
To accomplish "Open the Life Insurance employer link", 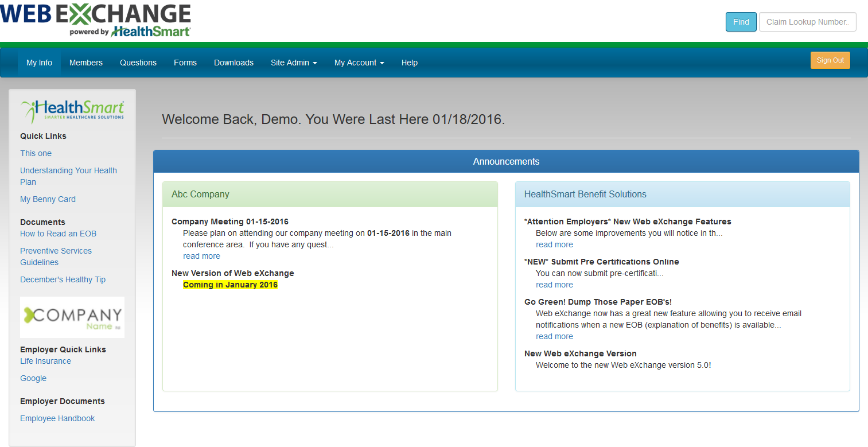I will coord(45,361).
